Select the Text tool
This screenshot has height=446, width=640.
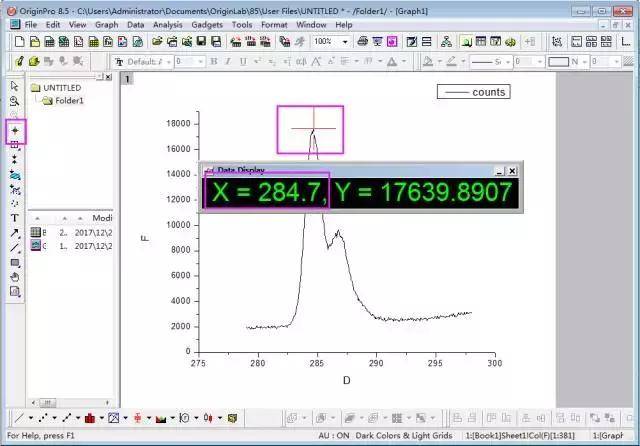click(15, 218)
